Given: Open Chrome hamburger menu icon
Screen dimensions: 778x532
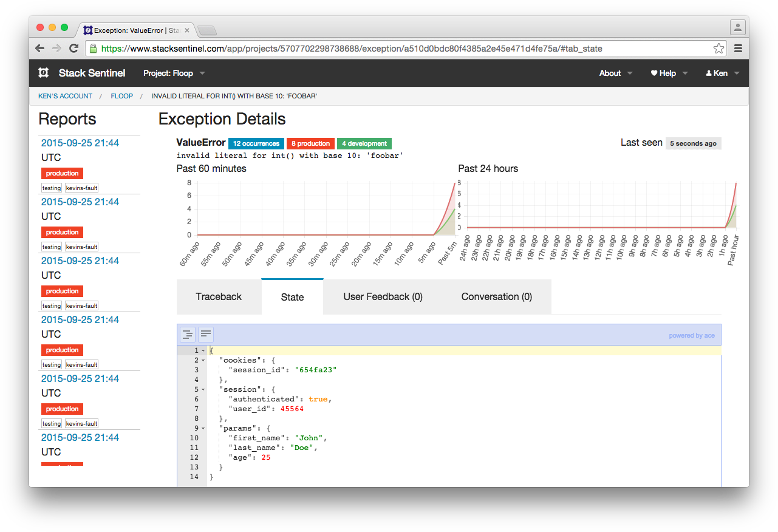Looking at the screenshot, I should click(x=738, y=49).
